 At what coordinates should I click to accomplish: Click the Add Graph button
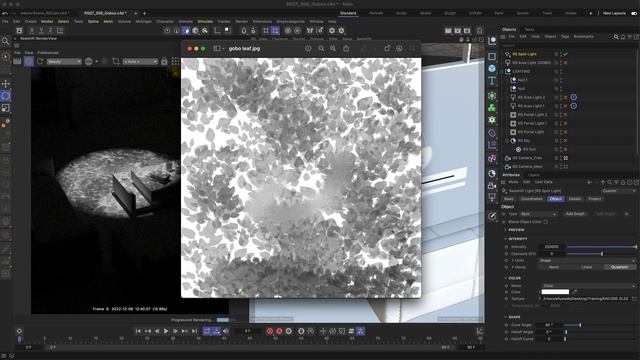[x=575, y=214]
